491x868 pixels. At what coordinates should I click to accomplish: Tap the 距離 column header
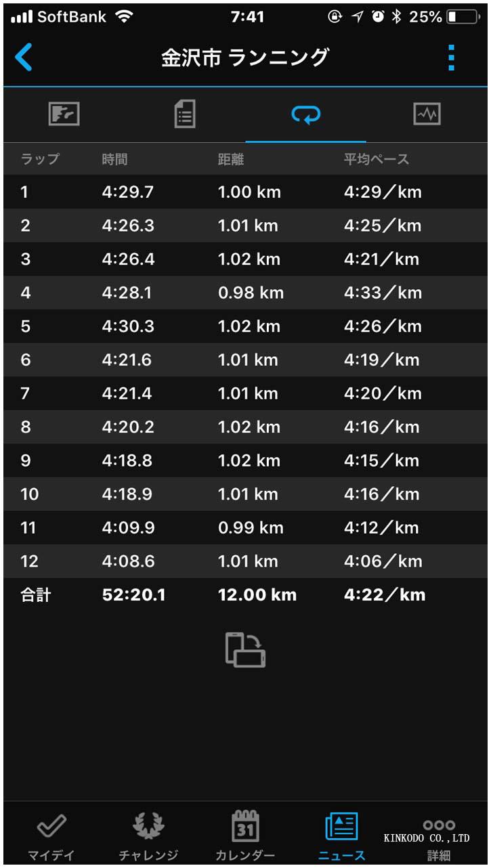(x=231, y=160)
